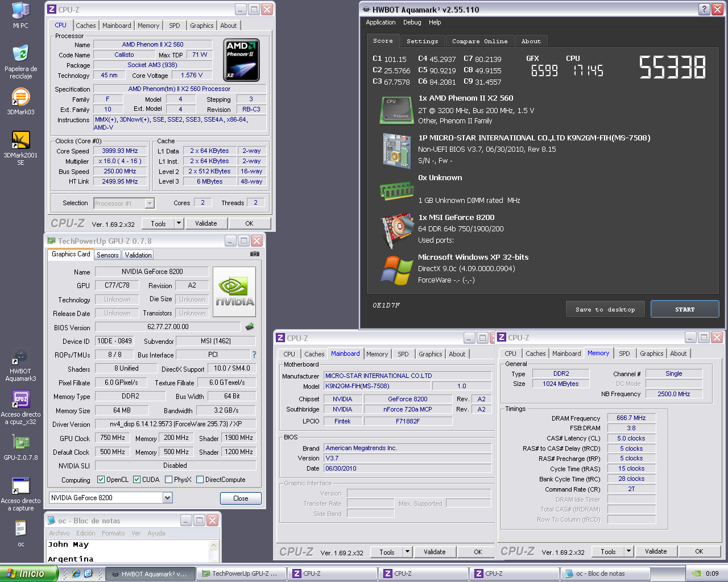Image resolution: width=728 pixels, height=582 pixels.
Task: Click Internet Explorer quick launch icon
Action: click(76, 573)
